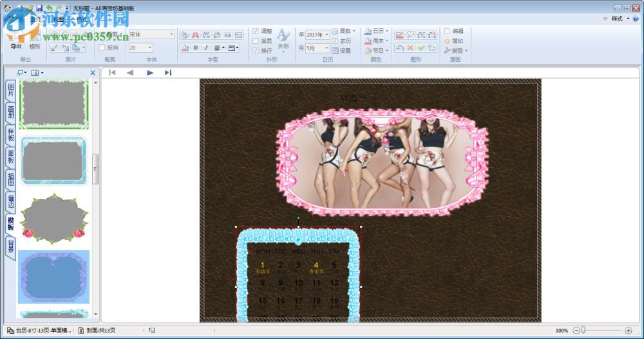Select the shape line color pen icon
This screenshot has height=339, width=644.
pyautogui.click(x=400, y=35)
